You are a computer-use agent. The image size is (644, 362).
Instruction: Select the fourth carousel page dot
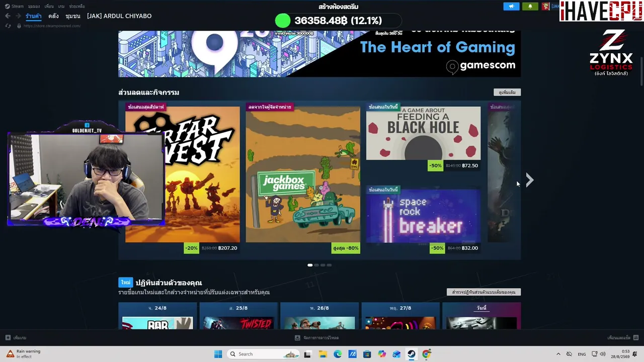[x=330, y=265]
